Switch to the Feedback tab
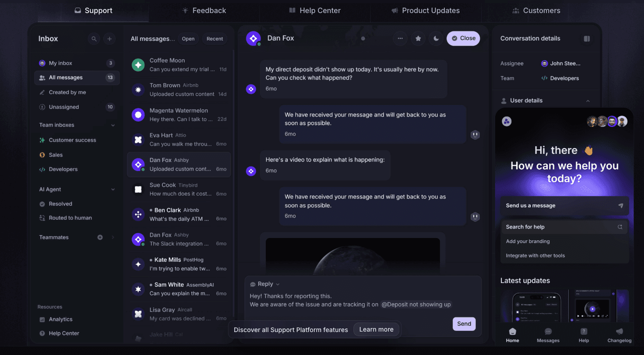This screenshot has height=355, width=644. [x=204, y=10]
